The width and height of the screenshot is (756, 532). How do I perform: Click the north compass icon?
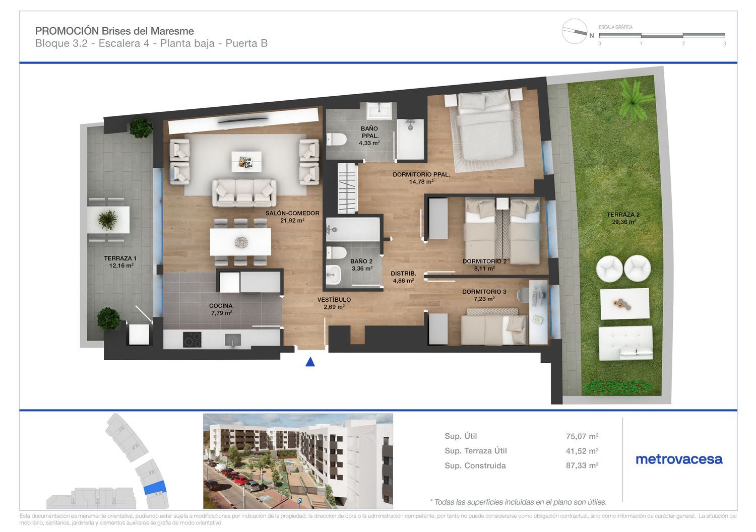click(x=576, y=31)
